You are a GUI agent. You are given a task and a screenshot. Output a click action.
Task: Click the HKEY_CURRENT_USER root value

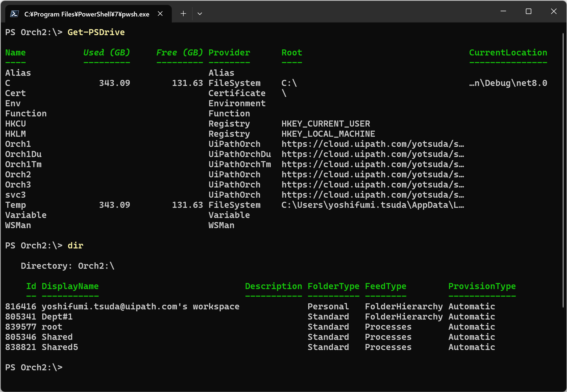(326, 124)
